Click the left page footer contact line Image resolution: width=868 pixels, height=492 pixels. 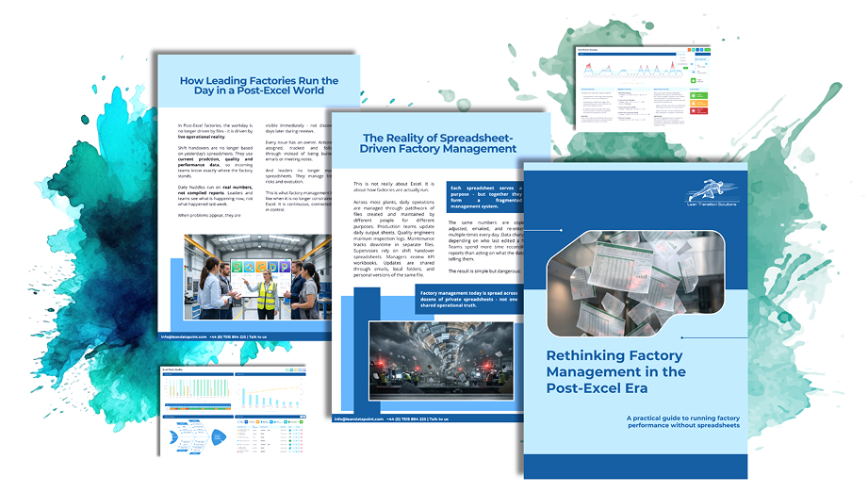tap(214, 336)
